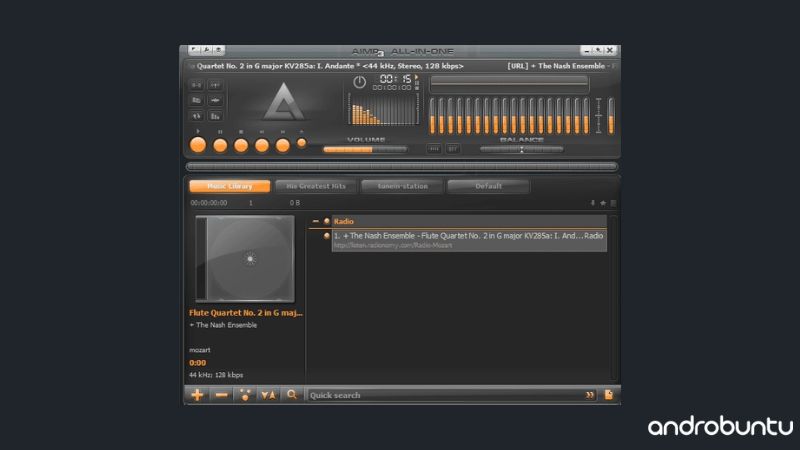Collapse the Radio group
Viewport: 800px width, 450px height.
click(315, 221)
